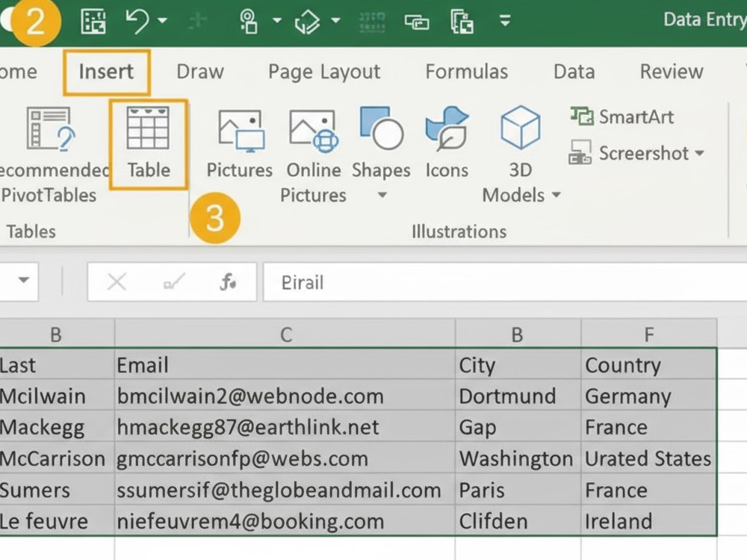Expand the Customize Quick Access Toolbar arrow

[505, 21]
